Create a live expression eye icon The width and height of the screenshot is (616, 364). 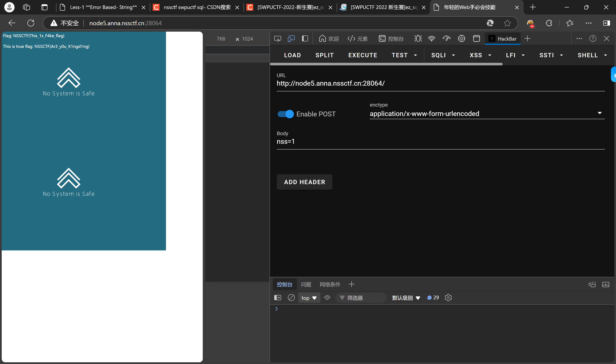coord(327,298)
